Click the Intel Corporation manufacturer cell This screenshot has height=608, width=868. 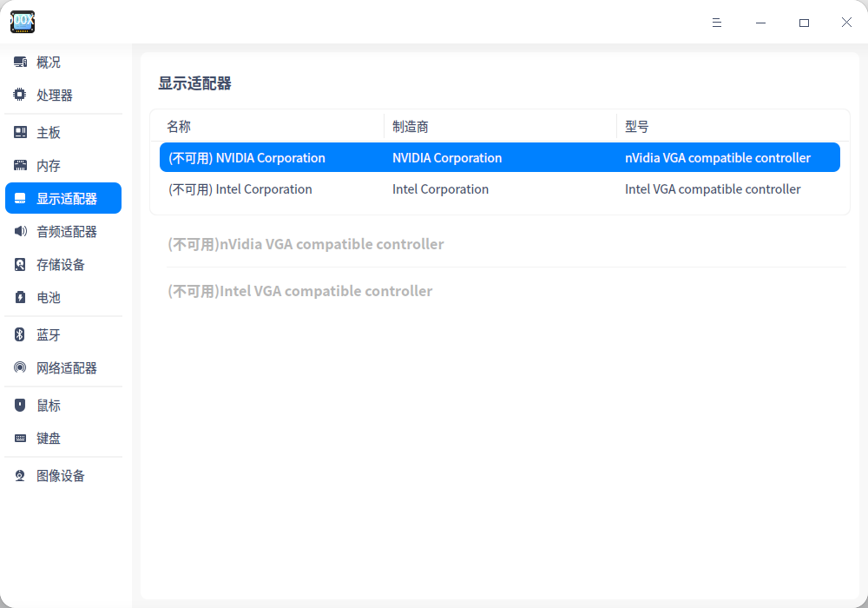pos(441,189)
